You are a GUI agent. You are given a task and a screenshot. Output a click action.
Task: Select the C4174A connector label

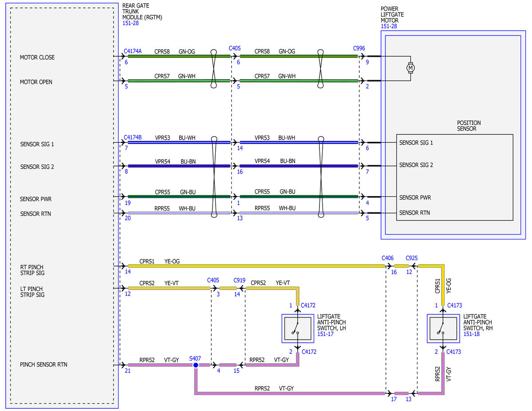pyautogui.click(x=133, y=51)
